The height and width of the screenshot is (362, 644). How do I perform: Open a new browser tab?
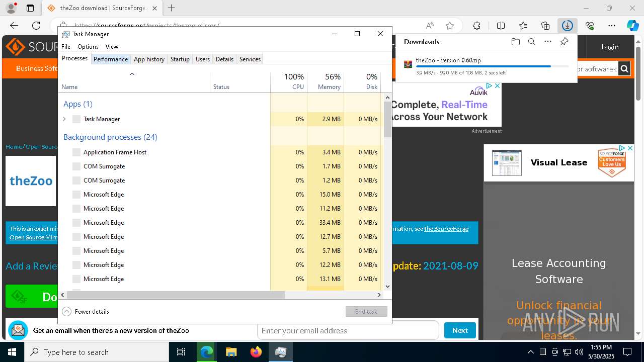172,8
